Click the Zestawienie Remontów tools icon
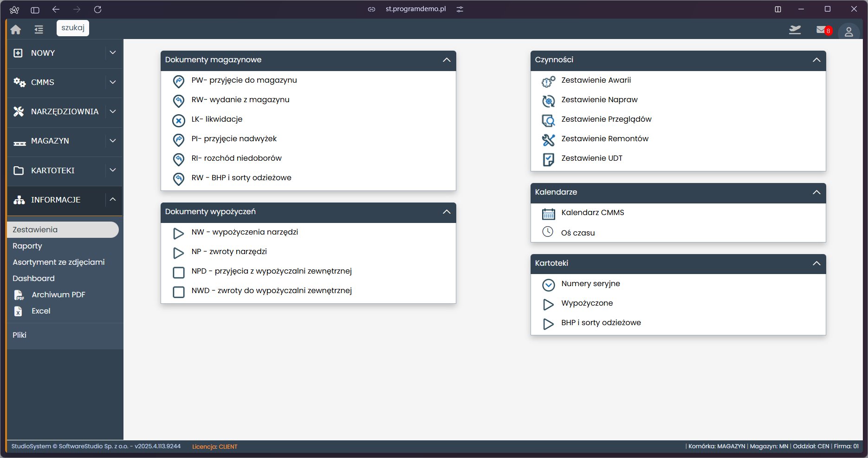The image size is (868, 458). pyautogui.click(x=548, y=139)
